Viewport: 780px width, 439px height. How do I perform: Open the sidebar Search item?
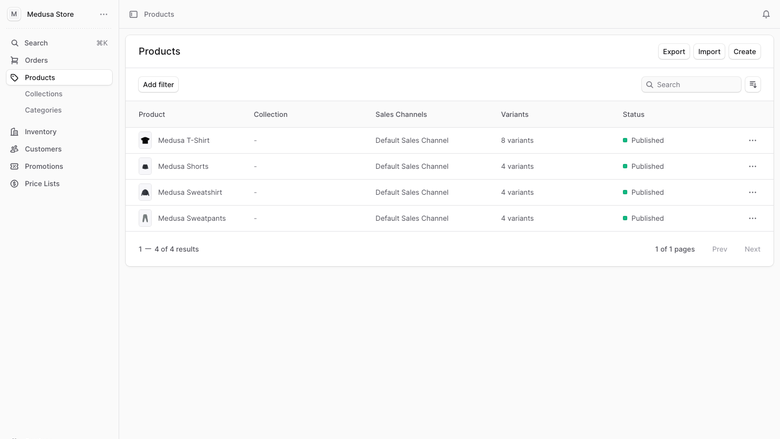(59, 43)
